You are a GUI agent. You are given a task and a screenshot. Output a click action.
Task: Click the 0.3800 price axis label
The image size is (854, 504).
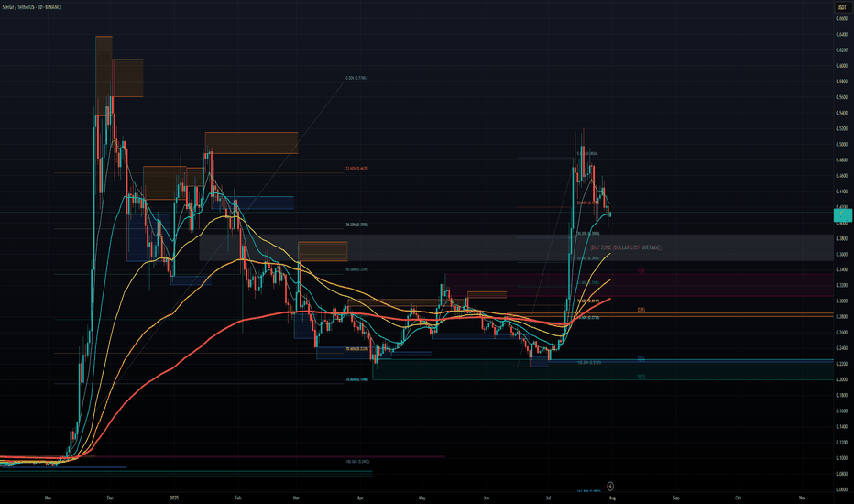click(x=841, y=238)
